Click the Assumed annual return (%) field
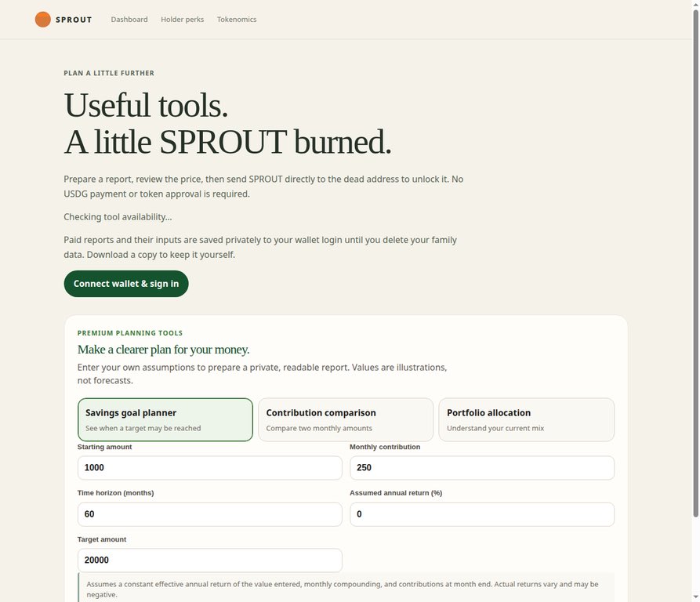 point(482,514)
